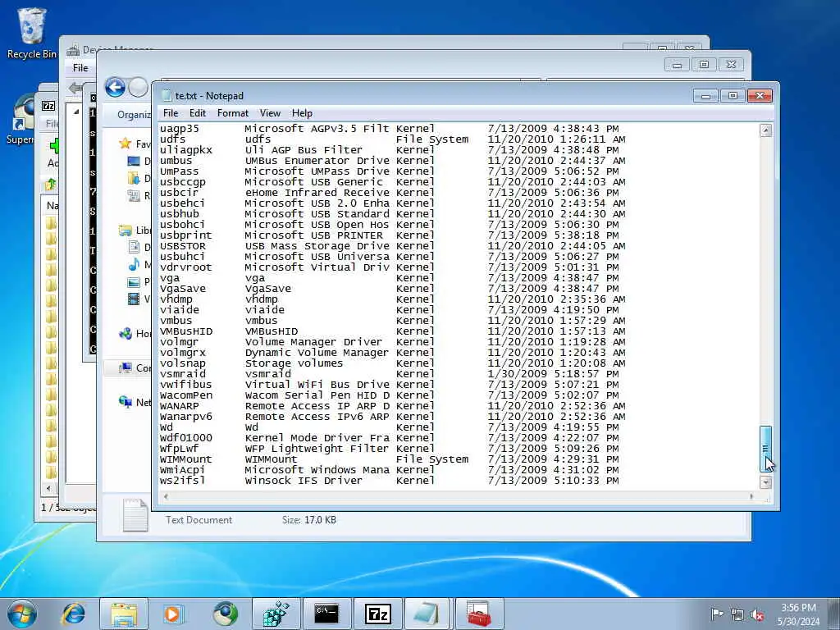The width and height of the screenshot is (840, 630).
Task: Open File menu in Device Manager window
Action: pyautogui.click(x=80, y=68)
